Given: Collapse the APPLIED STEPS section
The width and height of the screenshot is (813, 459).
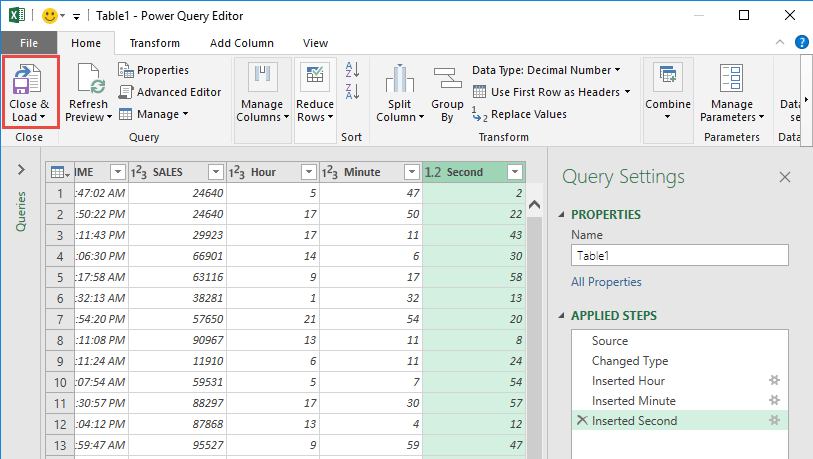Looking at the screenshot, I should point(561,316).
